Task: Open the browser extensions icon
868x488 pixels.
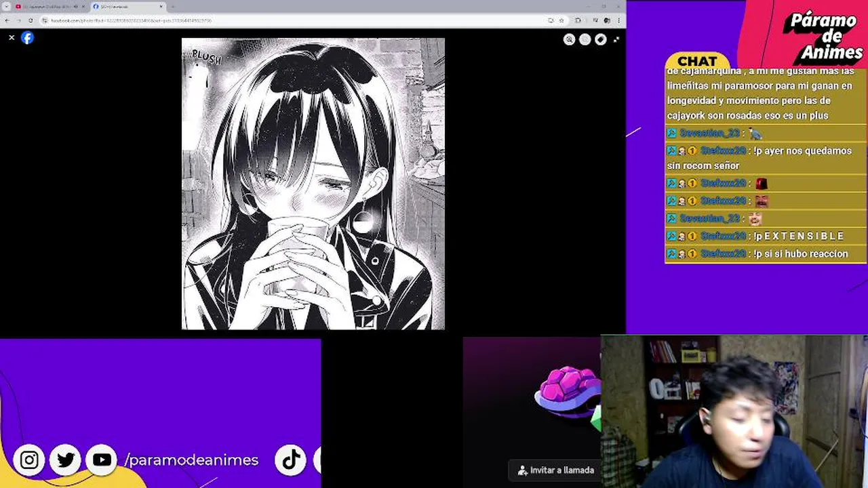Action: tap(578, 20)
